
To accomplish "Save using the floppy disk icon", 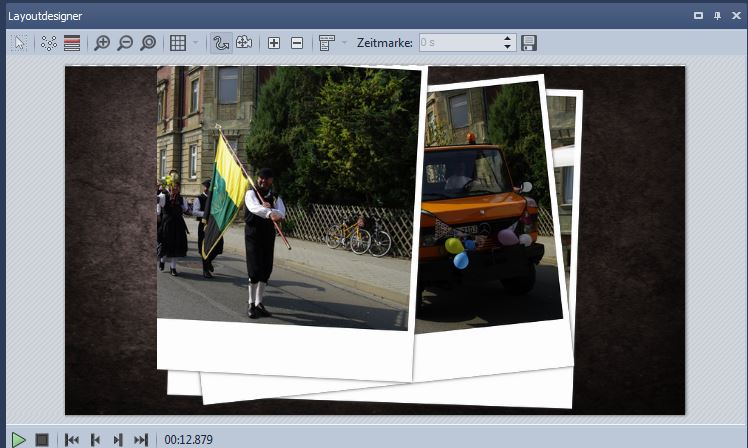I will pyautogui.click(x=529, y=43).
